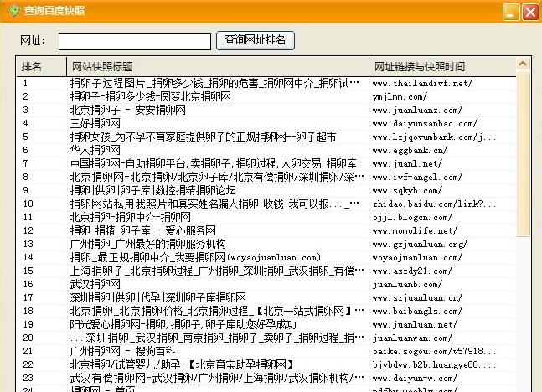Click URL ymjlmm.com/
Screen dimensions: 542x392
400,97
